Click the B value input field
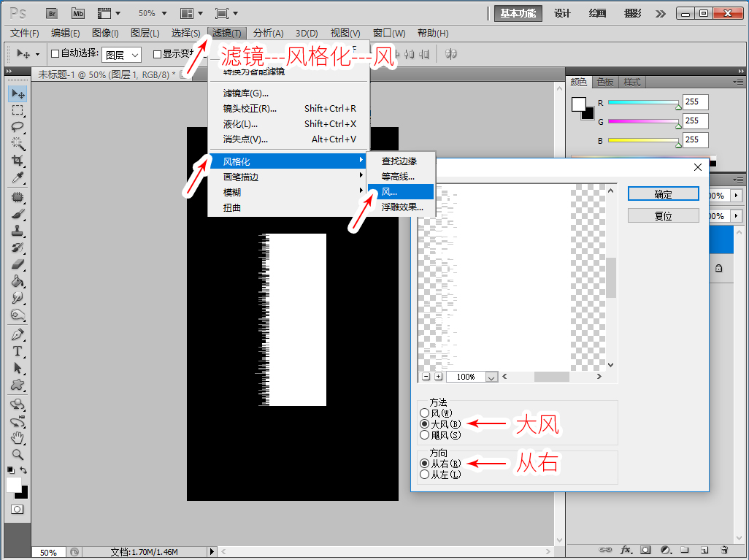This screenshot has height=560, width=749. point(695,140)
